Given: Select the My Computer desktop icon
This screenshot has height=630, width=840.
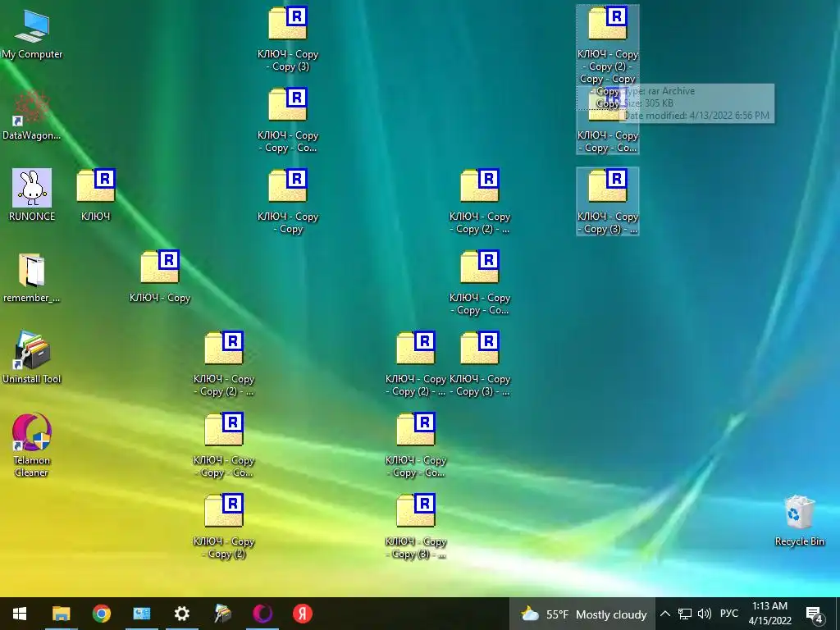Looking at the screenshot, I should [32, 34].
